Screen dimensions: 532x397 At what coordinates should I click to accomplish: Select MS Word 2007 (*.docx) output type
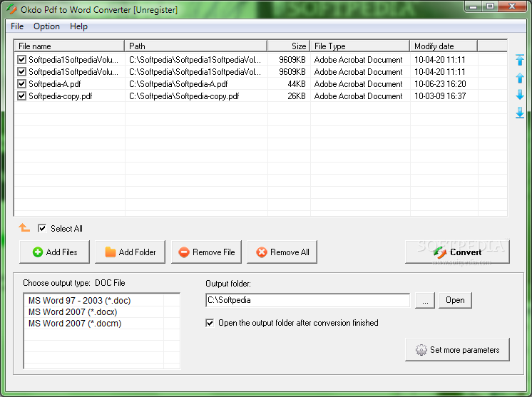click(73, 312)
